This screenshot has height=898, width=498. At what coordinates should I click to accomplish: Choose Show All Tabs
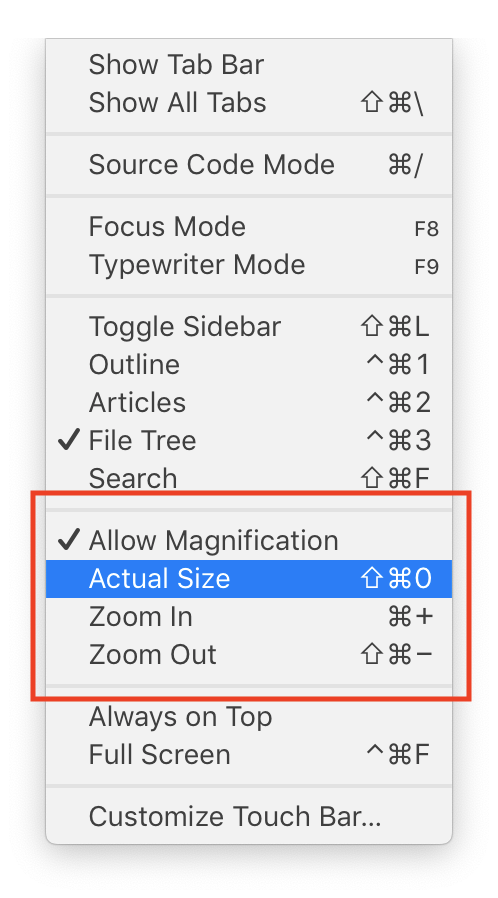[248, 103]
